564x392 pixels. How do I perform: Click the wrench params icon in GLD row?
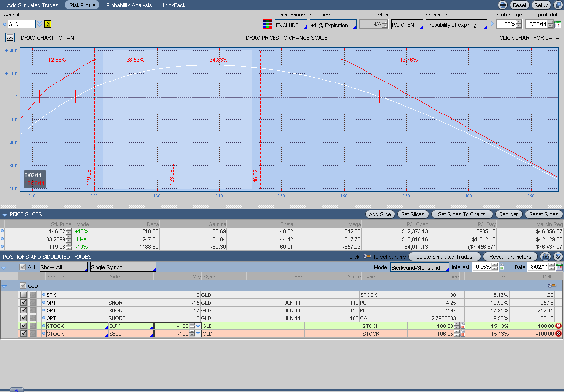tap(552, 286)
